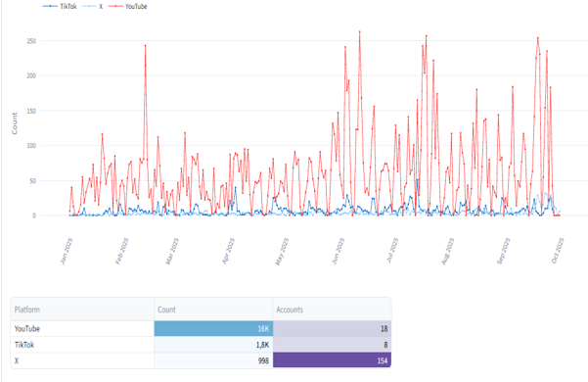Select the X row platform cell

click(82, 360)
